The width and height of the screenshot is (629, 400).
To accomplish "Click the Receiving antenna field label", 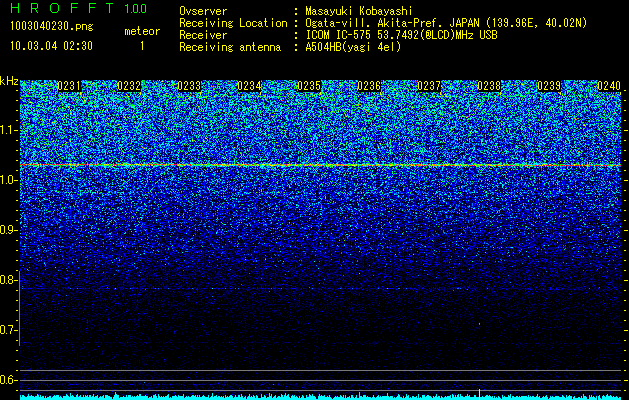I will point(230,47).
